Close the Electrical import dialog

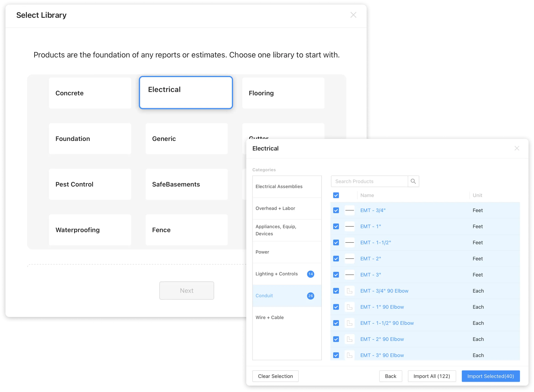(517, 148)
